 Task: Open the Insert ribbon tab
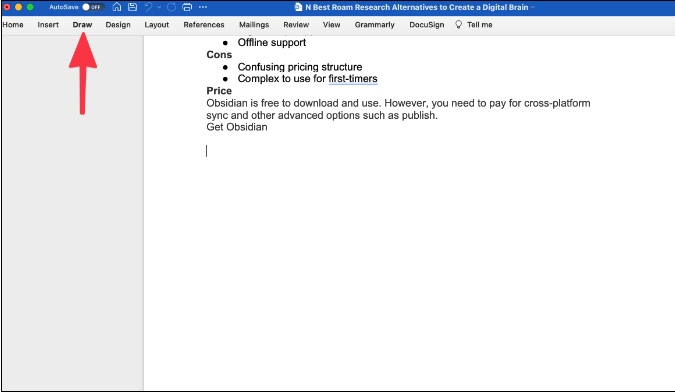(x=48, y=25)
